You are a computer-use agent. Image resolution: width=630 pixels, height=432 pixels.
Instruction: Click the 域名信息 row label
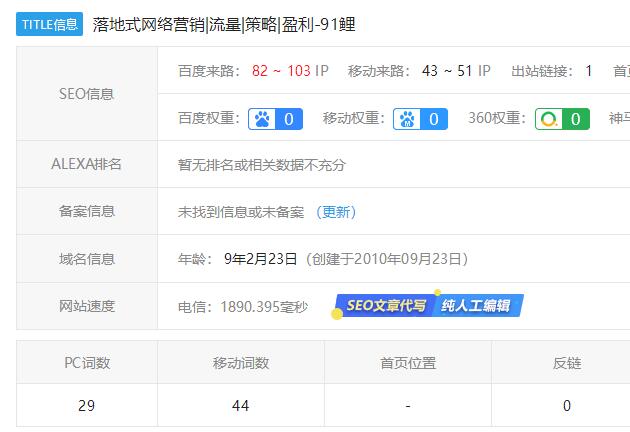[x=87, y=259]
